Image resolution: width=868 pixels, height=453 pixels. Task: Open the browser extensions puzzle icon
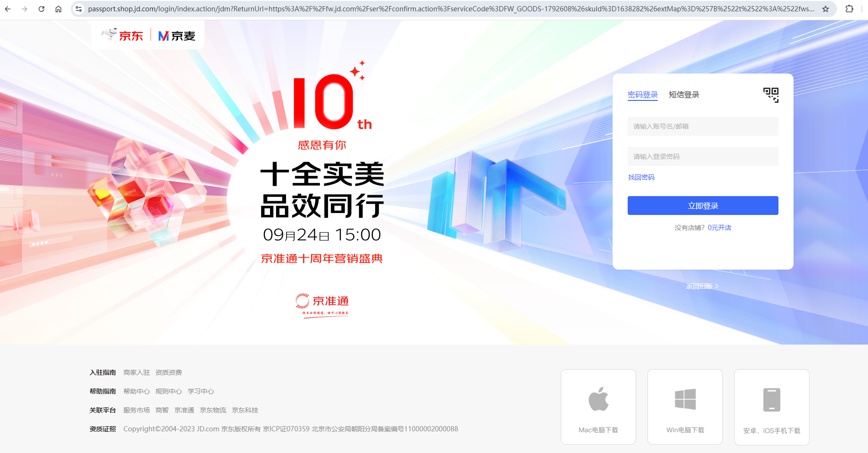coord(849,9)
